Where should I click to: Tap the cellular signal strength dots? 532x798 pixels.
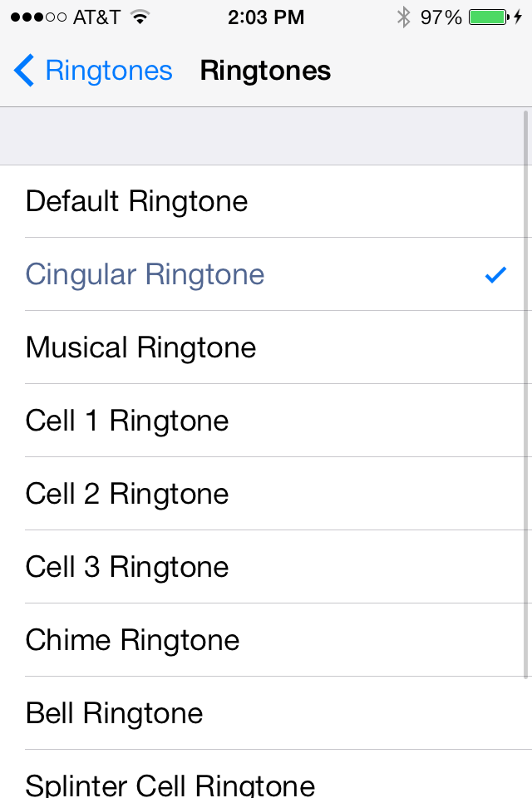(38, 17)
